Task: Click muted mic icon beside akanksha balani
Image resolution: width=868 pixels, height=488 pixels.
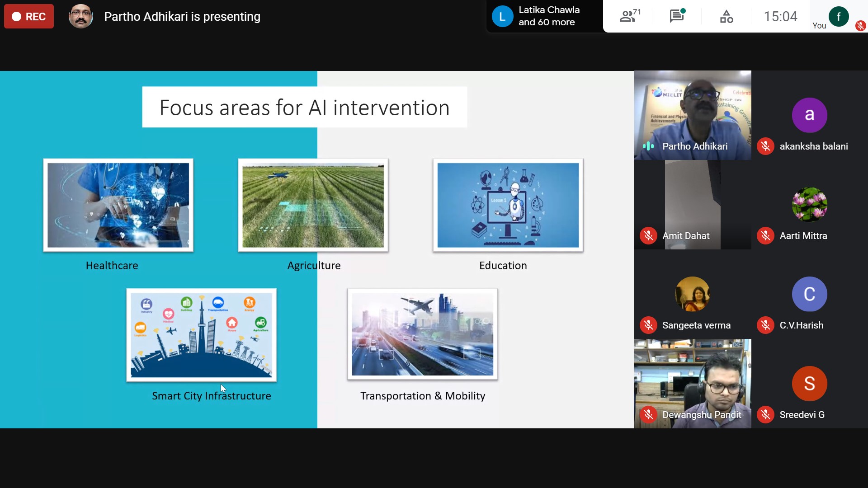Action: click(x=765, y=146)
